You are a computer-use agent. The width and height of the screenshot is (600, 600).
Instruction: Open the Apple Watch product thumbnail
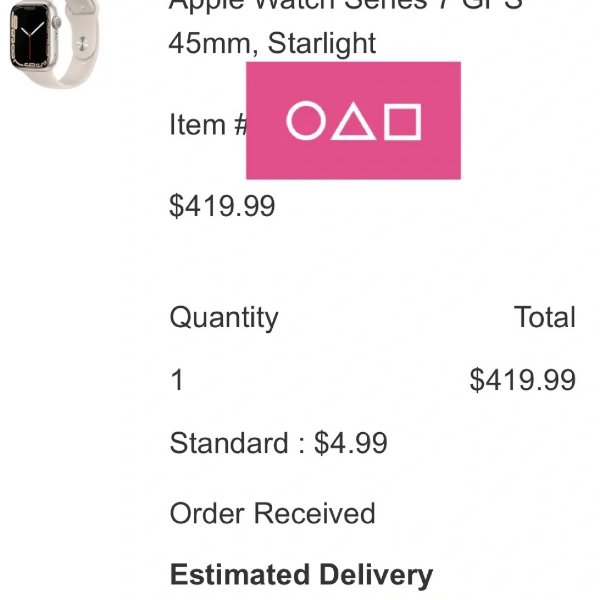coord(54,42)
